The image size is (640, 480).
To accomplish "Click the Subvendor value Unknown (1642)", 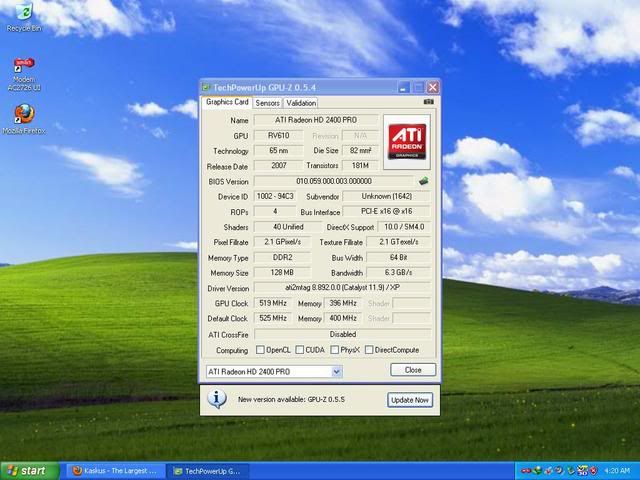I will [386, 196].
